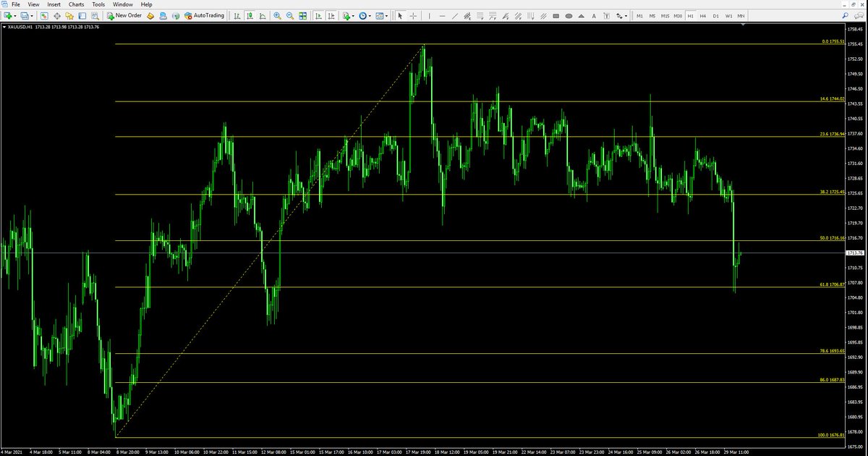Screen dimensions: 868x456
Task: Open the Indicators list icon
Action: (346, 15)
